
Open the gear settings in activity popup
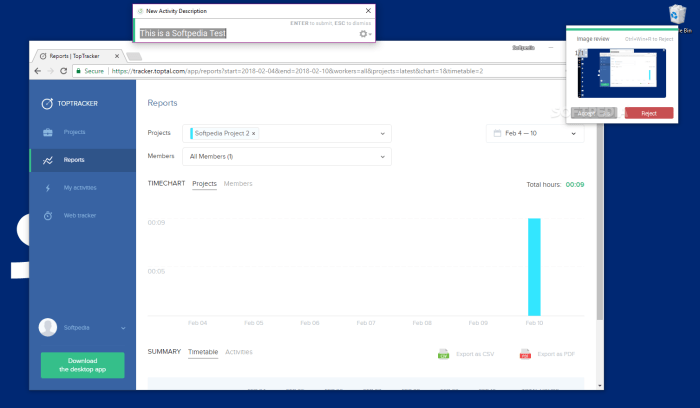pyautogui.click(x=363, y=34)
